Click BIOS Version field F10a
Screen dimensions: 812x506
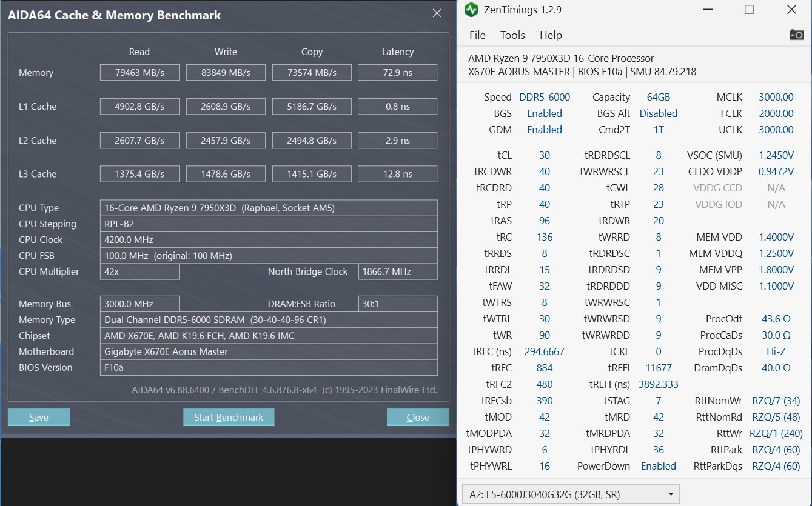click(269, 367)
